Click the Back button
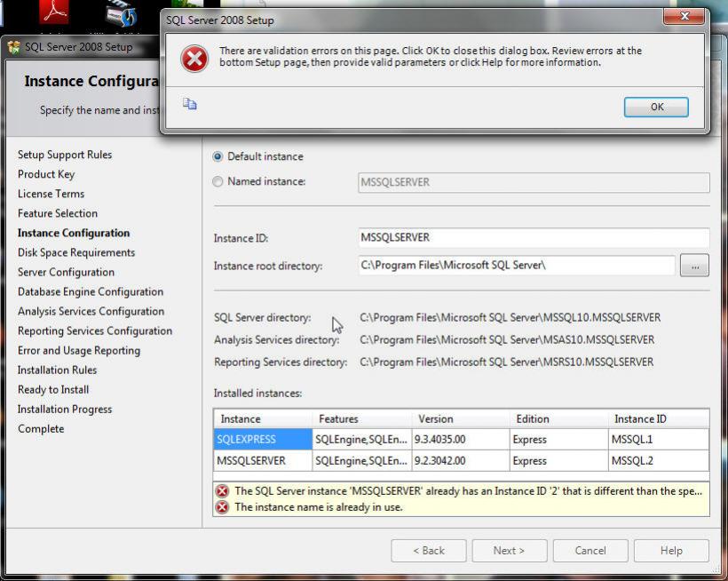The height and width of the screenshot is (581, 728). [429, 551]
